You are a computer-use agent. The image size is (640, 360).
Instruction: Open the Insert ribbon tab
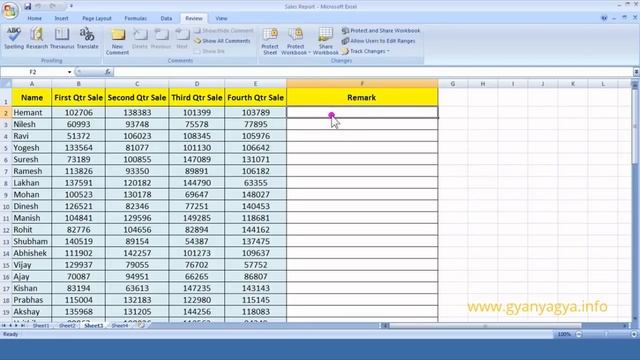(x=62, y=18)
